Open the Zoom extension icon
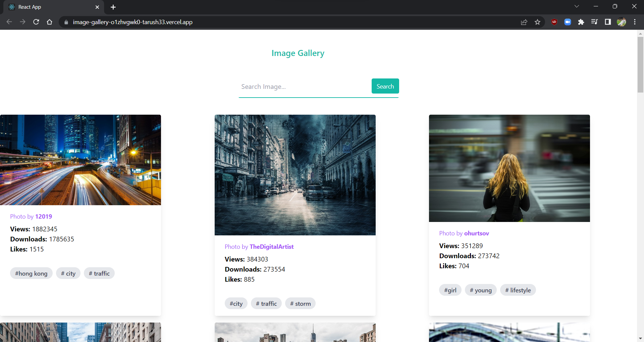644x342 pixels. 568,22
